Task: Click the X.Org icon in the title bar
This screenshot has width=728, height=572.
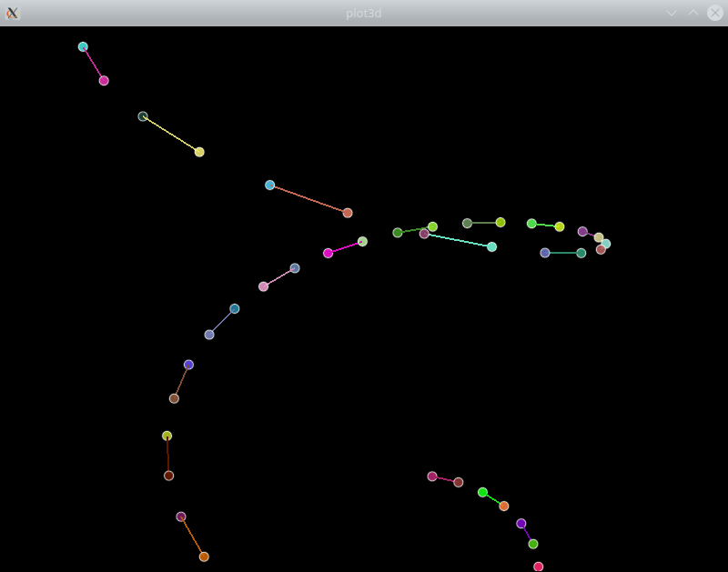Action: click(13, 13)
